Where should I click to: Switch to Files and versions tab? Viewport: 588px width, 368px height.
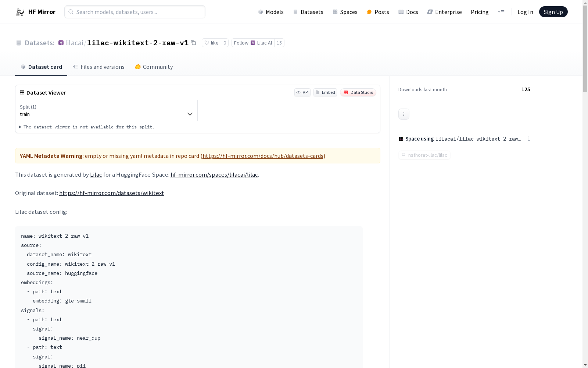coord(98,67)
